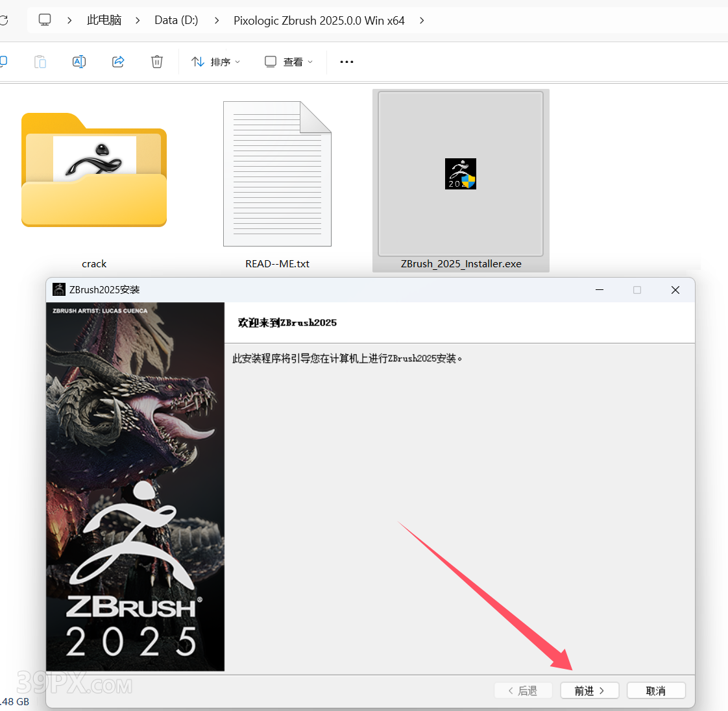Click the disabled 后退 button
The width and height of the screenshot is (728, 711).
523,691
